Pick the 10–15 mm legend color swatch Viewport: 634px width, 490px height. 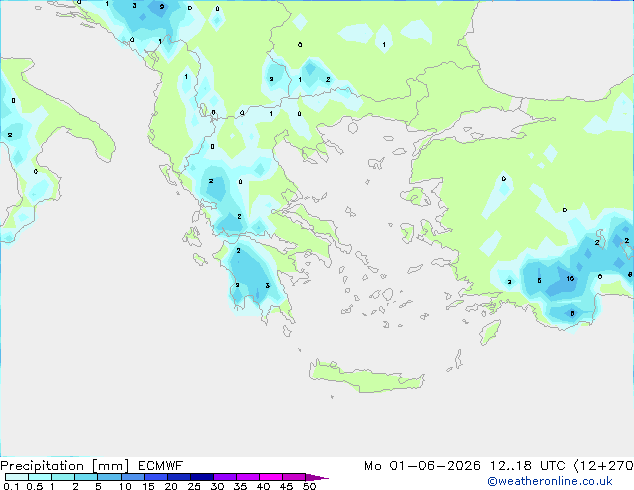[132, 477]
